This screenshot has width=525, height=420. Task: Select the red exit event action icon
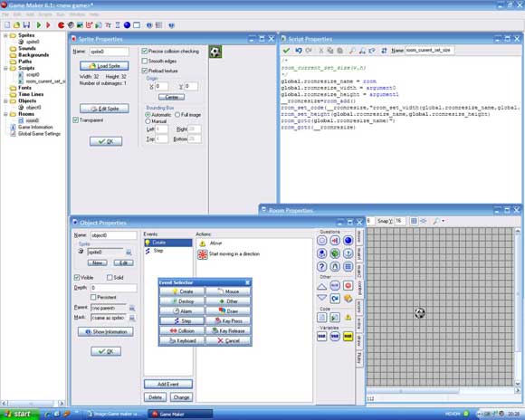[x=348, y=286]
